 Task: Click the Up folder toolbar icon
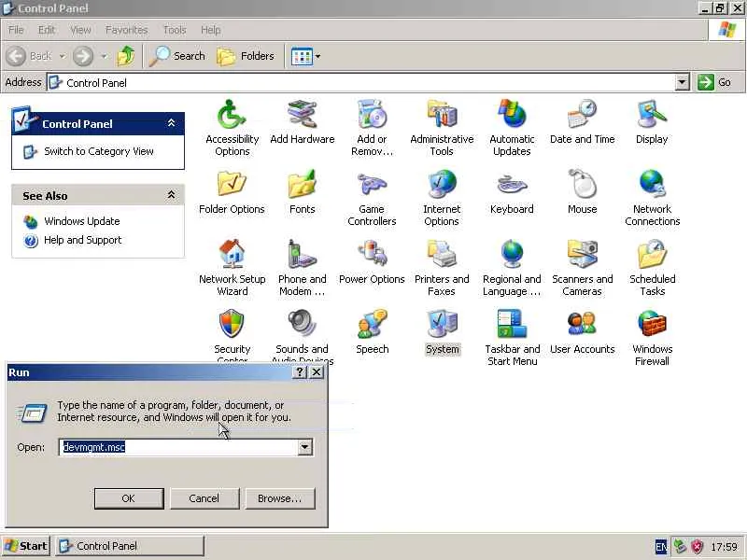(x=126, y=56)
